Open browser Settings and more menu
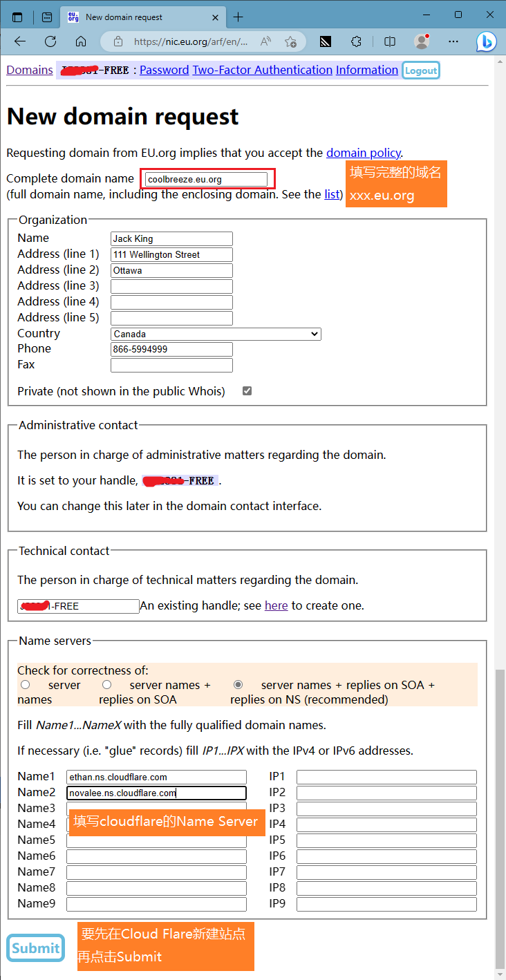The height and width of the screenshot is (980, 506). point(453,41)
